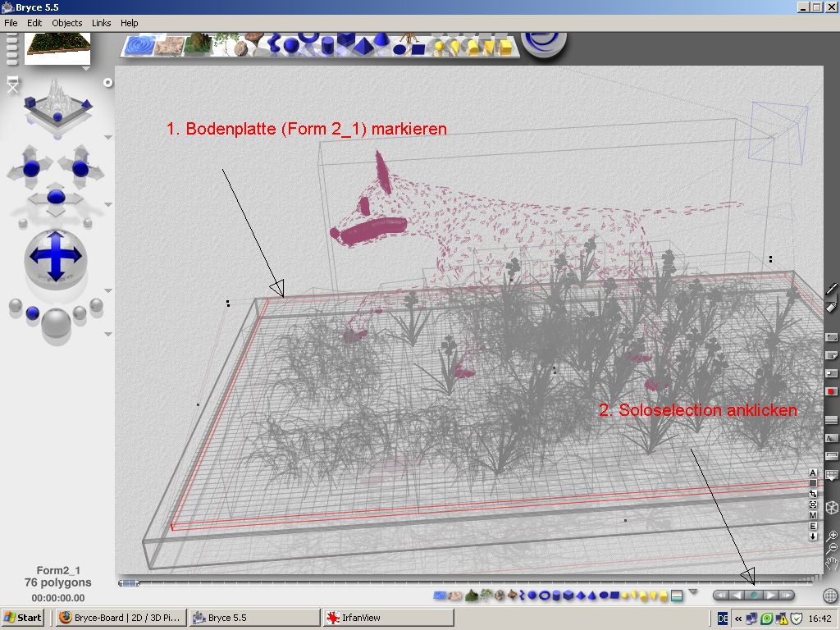Open the Edit menu
The image size is (840, 630).
pyautogui.click(x=34, y=23)
